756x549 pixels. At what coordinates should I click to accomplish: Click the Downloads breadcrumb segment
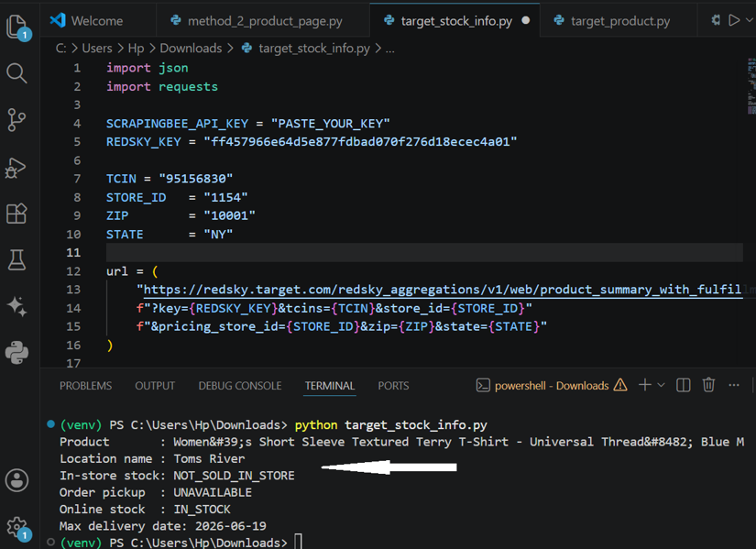coord(191,49)
